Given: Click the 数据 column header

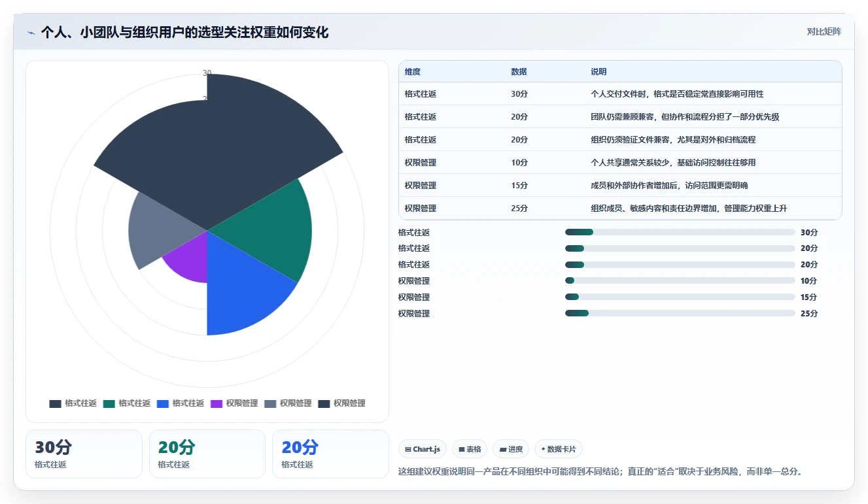Looking at the screenshot, I should [x=519, y=71].
